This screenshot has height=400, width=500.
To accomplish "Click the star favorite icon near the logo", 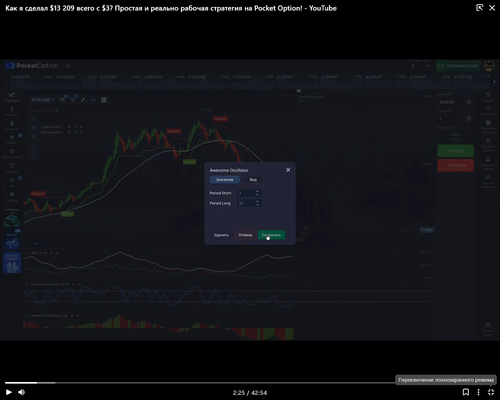I will 68,66.
